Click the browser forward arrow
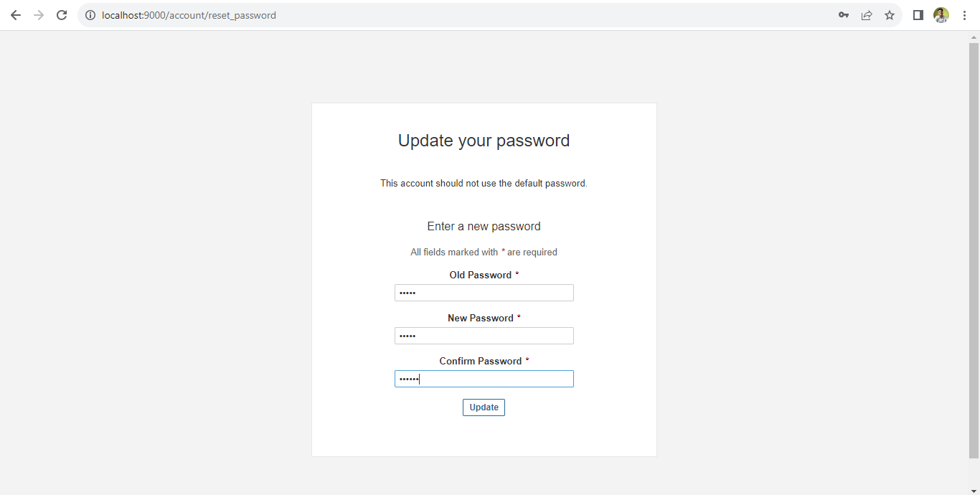980x495 pixels. (x=39, y=15)
